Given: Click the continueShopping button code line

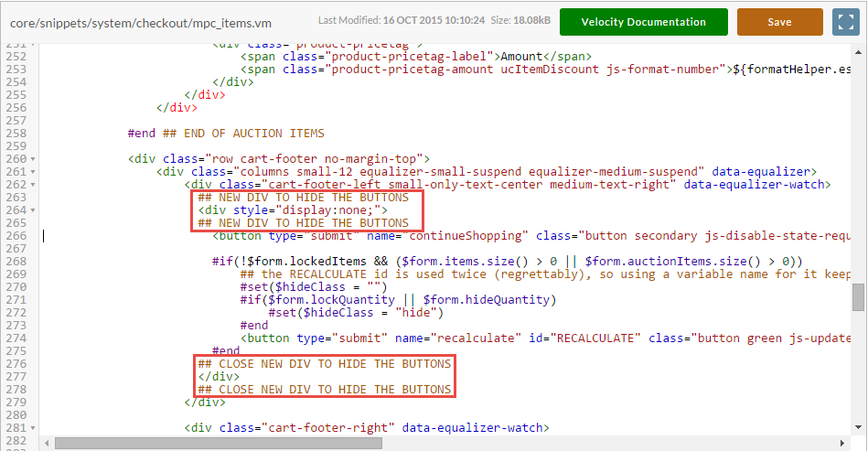Looking at the screenshot, I should pos(531,236).
